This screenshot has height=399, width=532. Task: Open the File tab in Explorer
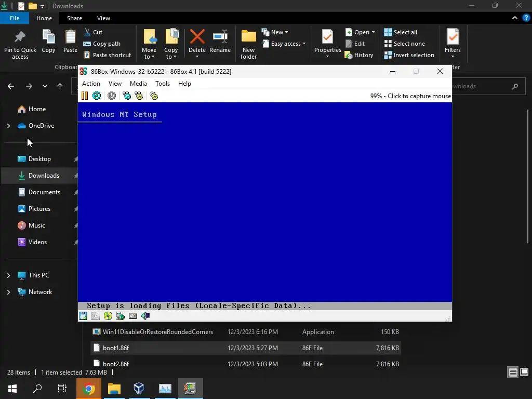coord(15,18)
